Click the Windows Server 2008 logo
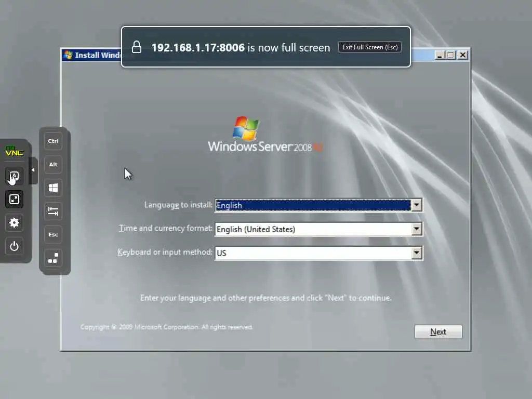 tap(265, 135)
